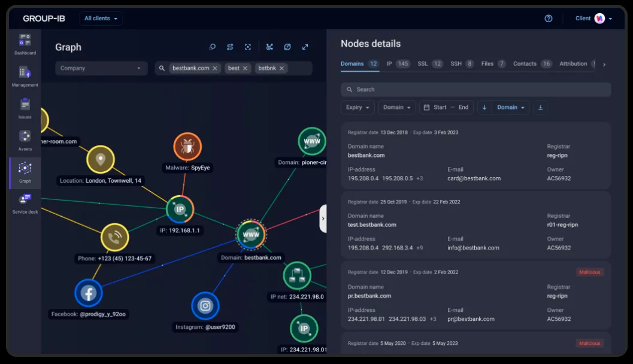Switch to the Domains tab

[359, 64]
